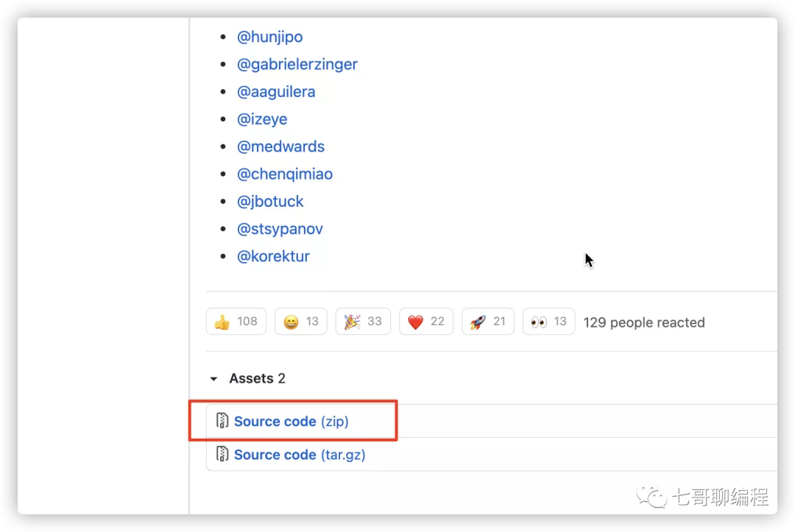Open @hunjipo's profile

pos(269,37)
